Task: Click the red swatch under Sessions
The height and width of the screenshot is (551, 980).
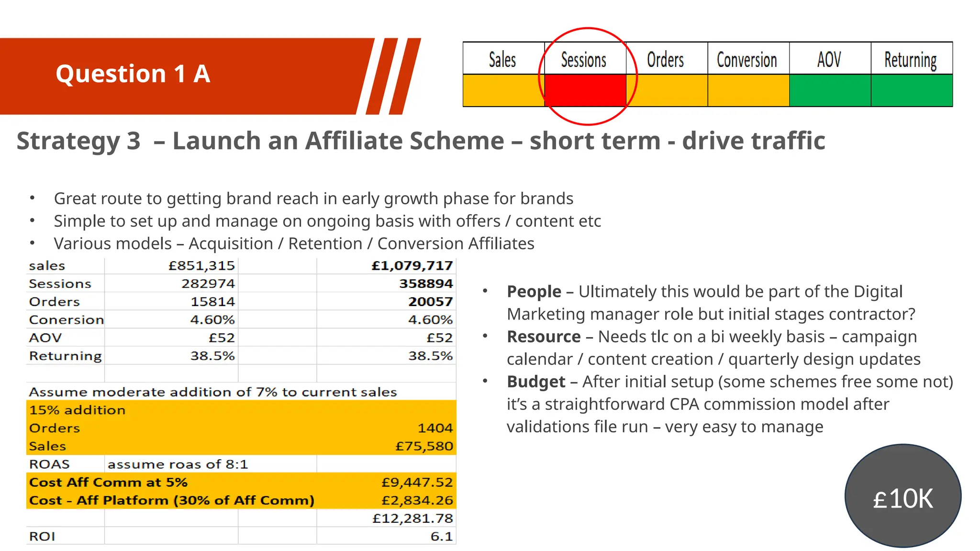Action: click(x=585, y=90)
